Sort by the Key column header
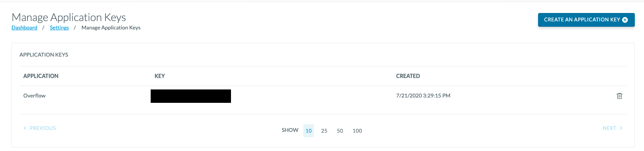Viewport: 644px width, 151px height. tap(160, 76)
